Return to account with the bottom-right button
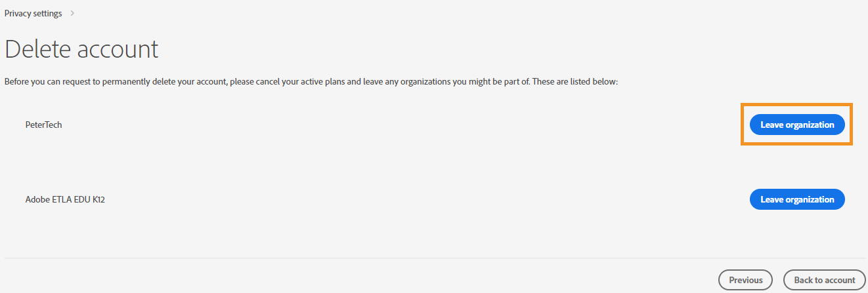This screenshot has height=293, width=868. tap(824, 280)
